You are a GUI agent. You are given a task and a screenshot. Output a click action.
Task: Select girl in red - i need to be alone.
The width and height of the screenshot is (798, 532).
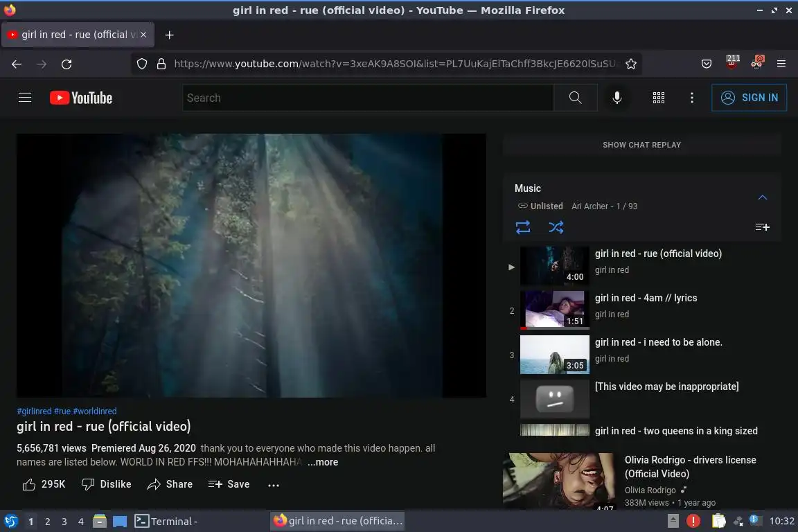click(x=659, y=342)
